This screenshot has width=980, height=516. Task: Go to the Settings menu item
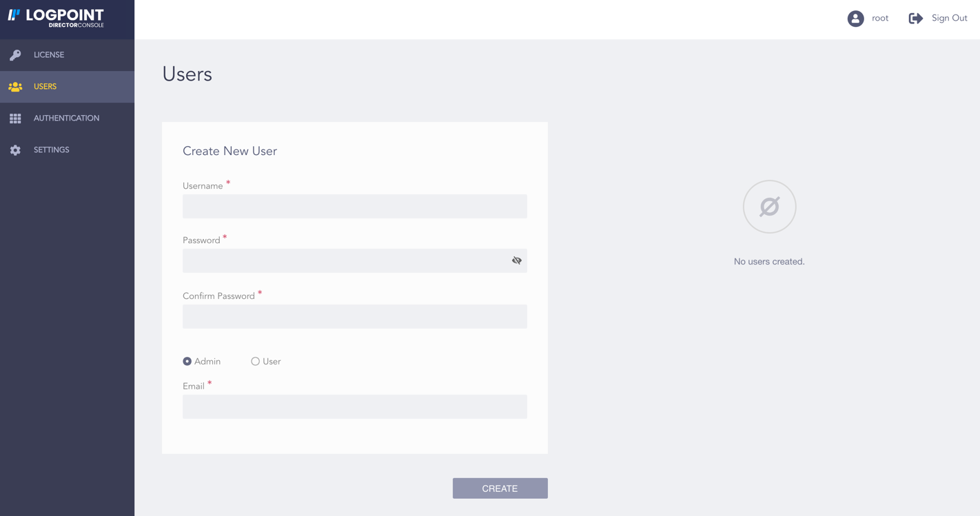click(x=52, y=150)
